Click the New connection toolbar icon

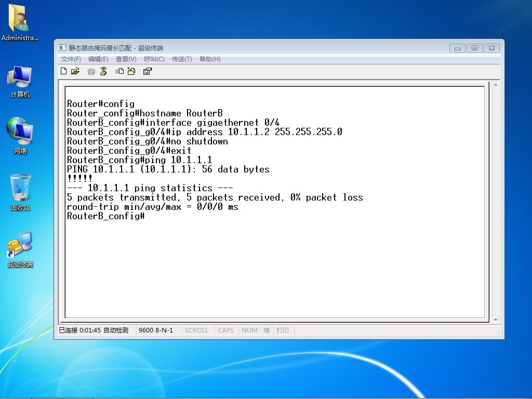pyautogui.click(x=63, y=71)
